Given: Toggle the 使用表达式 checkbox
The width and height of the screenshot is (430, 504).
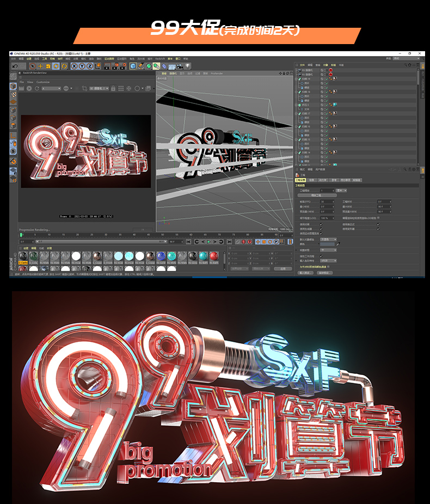Looking at the screenshot, I should pyautogui.click(x=378, y=224).
